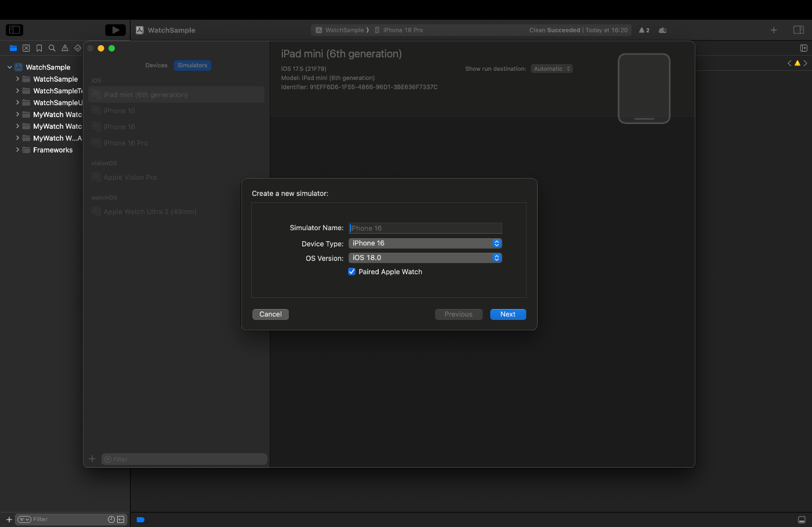The width and height of the screenshot is (812, 527).
Task: Open the Device Type dropdown
Action: pyautogui.click(x=425, y=243)
